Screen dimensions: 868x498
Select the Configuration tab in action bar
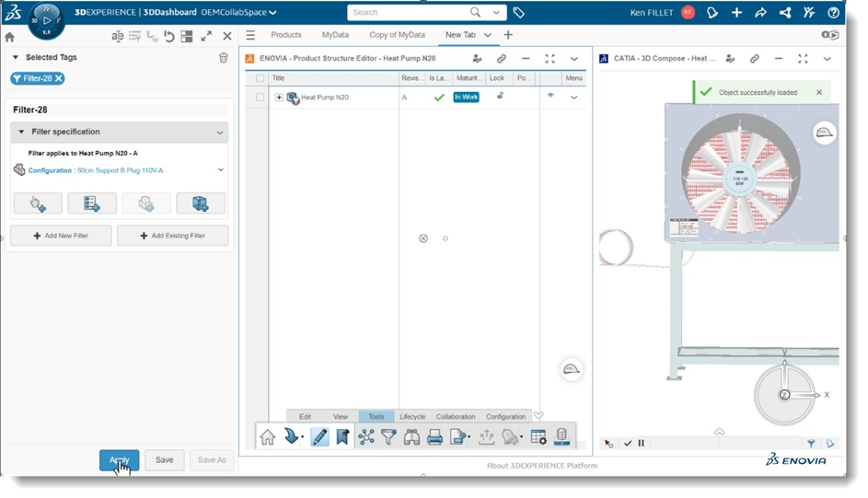pyautogui.click(x=505, y=417)
